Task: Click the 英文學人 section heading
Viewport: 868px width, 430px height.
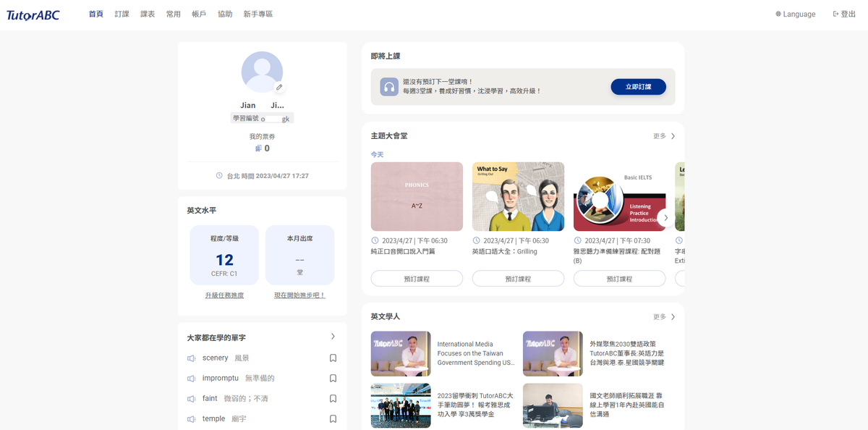Action: 386,316
